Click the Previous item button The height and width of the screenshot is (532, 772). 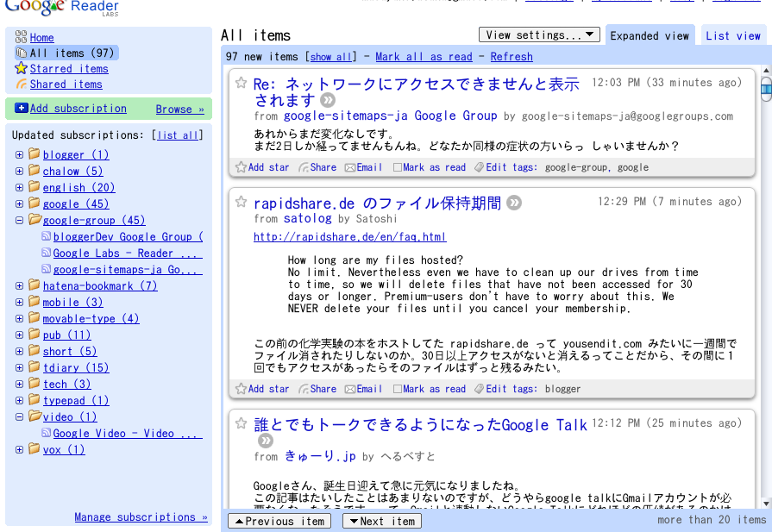[x=279, y=521]
